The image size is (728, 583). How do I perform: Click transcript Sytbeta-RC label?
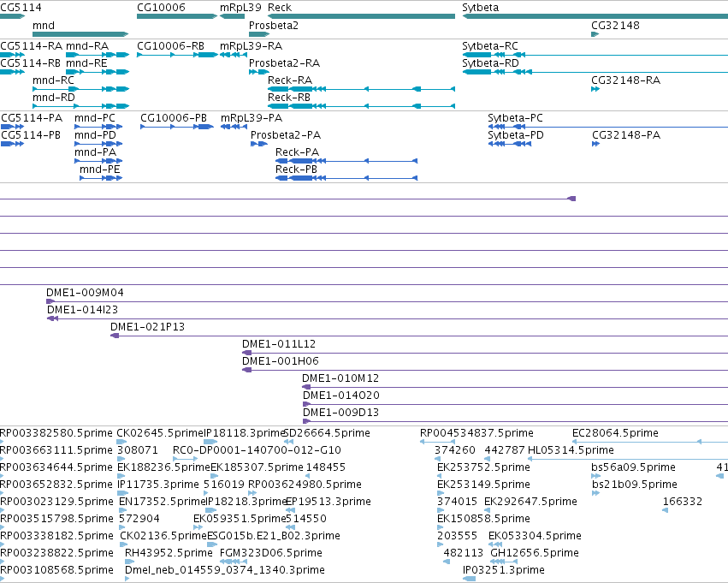click(490, 46)
